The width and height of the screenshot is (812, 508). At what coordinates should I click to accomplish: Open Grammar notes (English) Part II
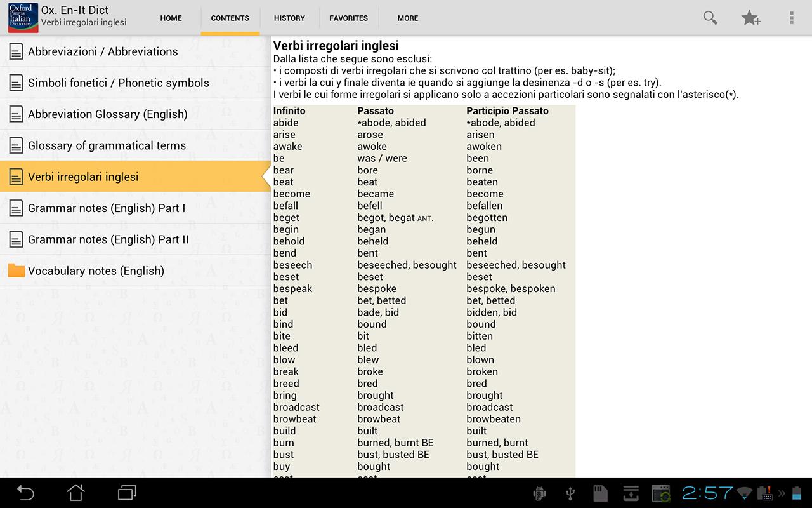(135, 239)
